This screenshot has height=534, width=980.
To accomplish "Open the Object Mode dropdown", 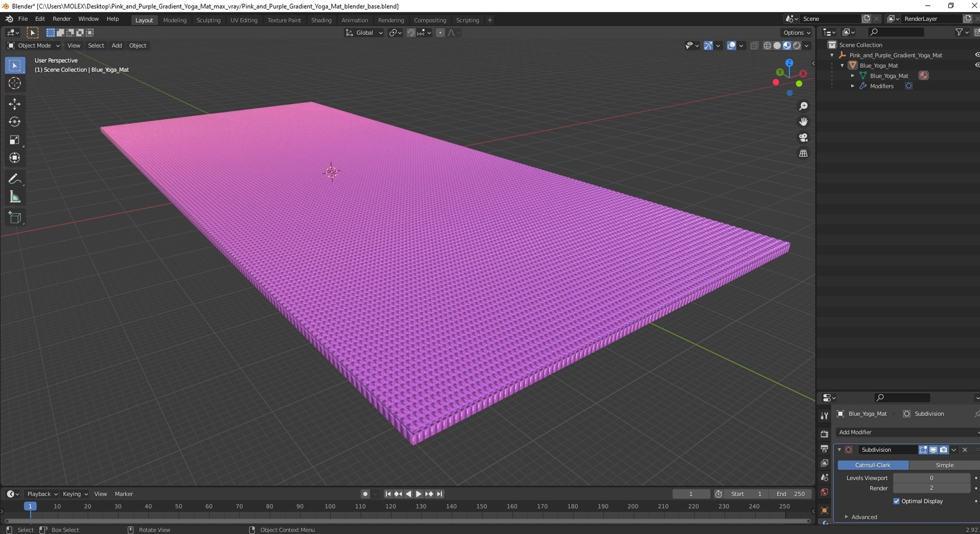I will coord(34,45).
